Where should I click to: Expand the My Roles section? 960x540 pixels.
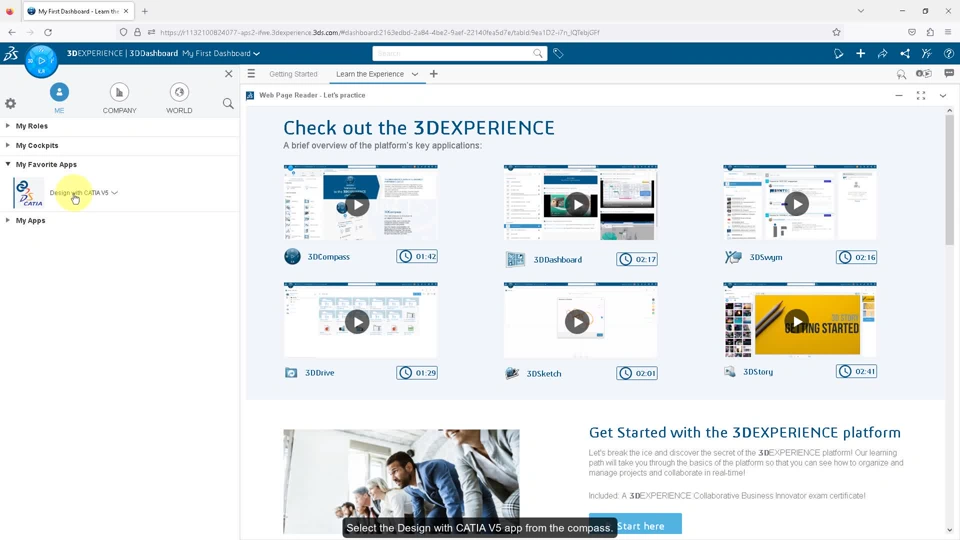[7, 126]
